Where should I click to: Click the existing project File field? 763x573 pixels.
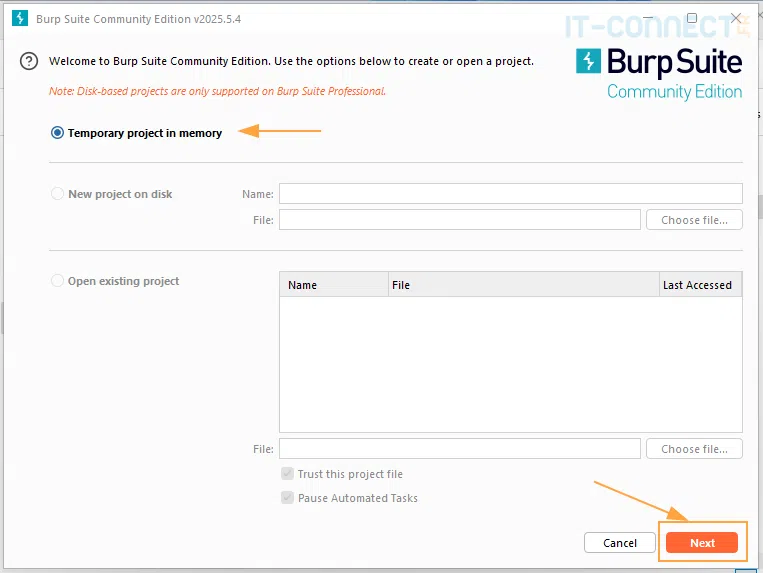pyautogui.click(x=459, y=448)
